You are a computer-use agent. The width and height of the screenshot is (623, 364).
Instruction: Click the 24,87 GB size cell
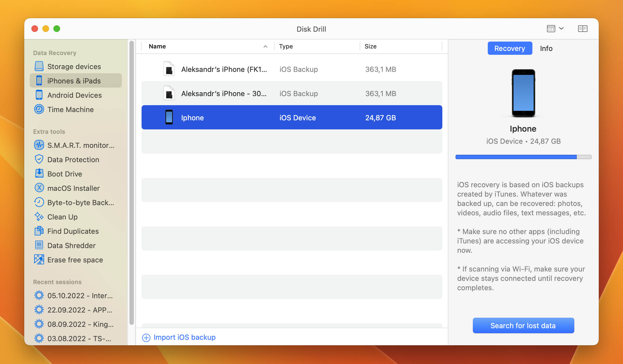[x=380, y=118]
